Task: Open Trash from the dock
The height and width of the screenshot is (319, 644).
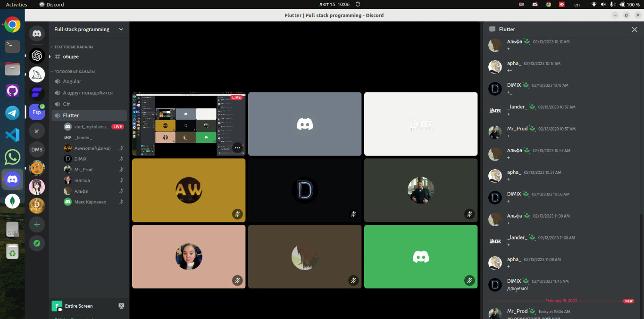Action: click(12, 252)
